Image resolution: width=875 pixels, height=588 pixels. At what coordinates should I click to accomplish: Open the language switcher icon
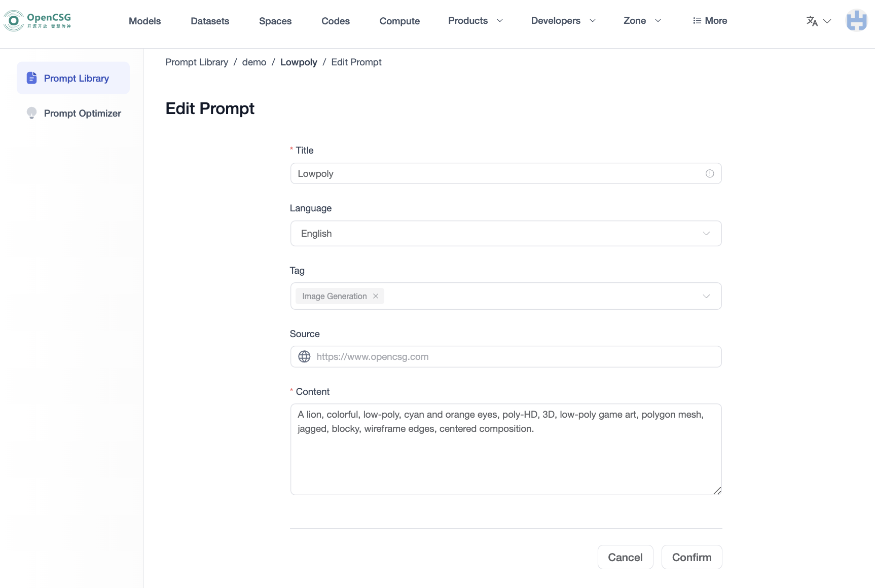point(812,21)
